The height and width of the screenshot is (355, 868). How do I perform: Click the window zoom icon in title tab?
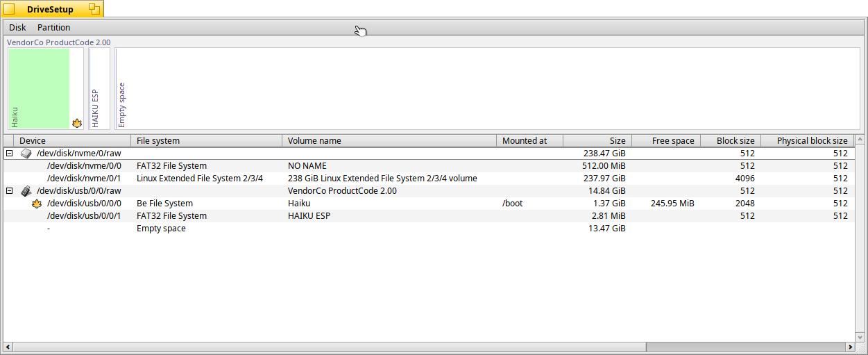click(x=94, y=9)
